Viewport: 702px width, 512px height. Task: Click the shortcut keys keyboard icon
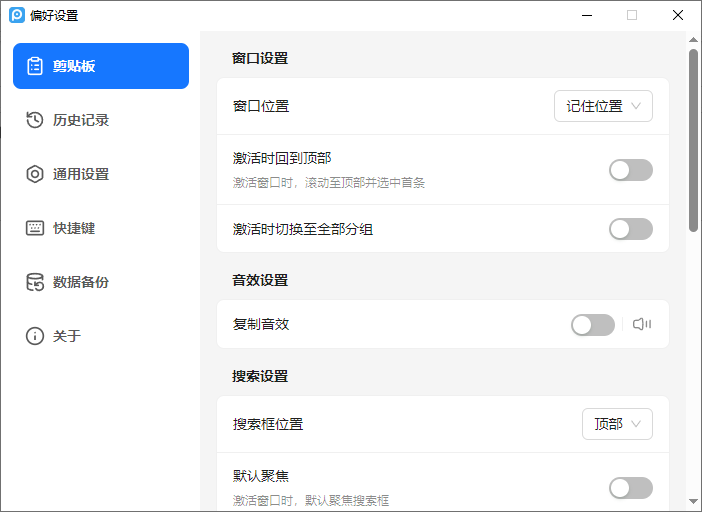(35, 228)
